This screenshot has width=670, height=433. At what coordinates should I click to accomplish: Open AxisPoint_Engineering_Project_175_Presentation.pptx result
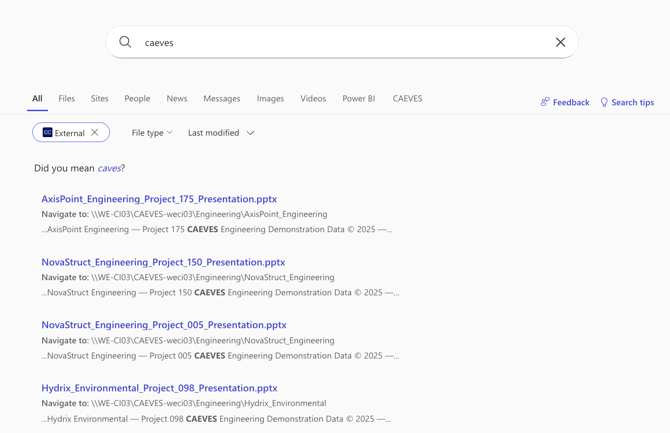coord(159,199)
